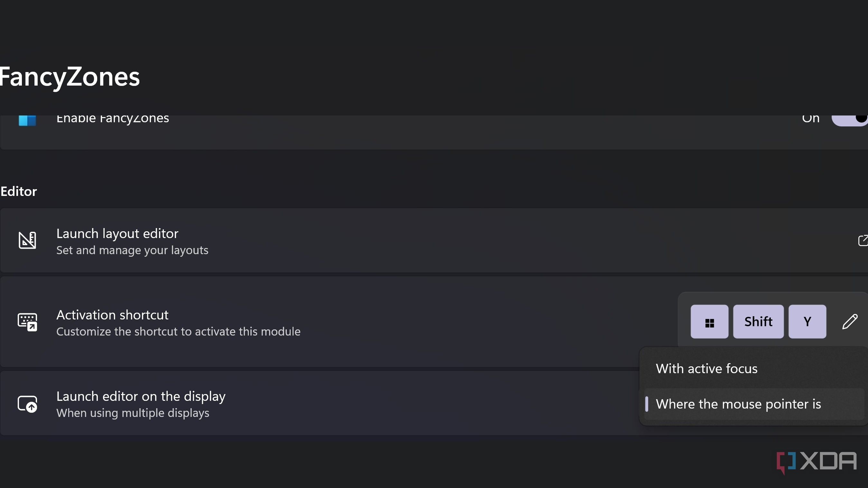Click the Launch layout editor ruler icon
The image size is (868, 488).
click(27, 240)
